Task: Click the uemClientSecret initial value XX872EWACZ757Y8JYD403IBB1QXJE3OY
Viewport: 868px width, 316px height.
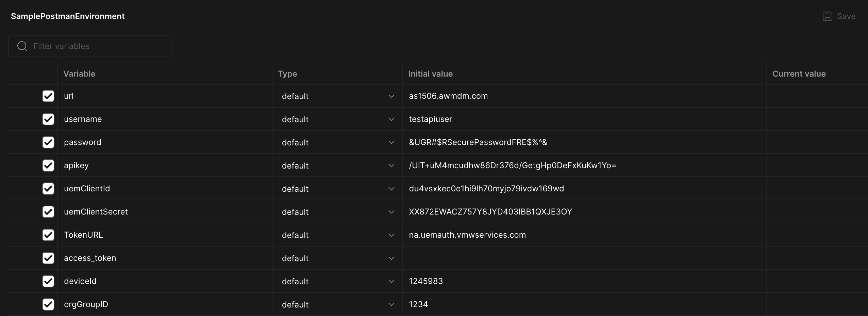Action: [x=490, y=212]
